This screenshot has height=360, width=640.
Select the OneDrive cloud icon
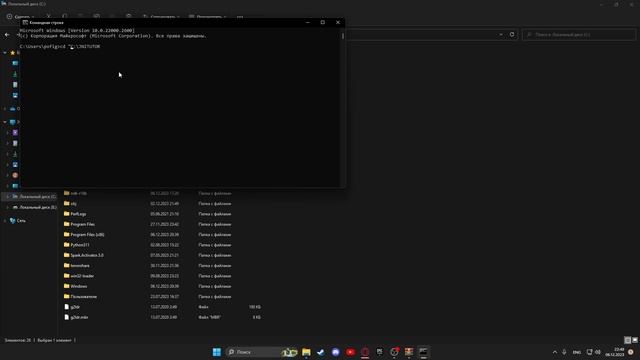click(x=13, y=109)
